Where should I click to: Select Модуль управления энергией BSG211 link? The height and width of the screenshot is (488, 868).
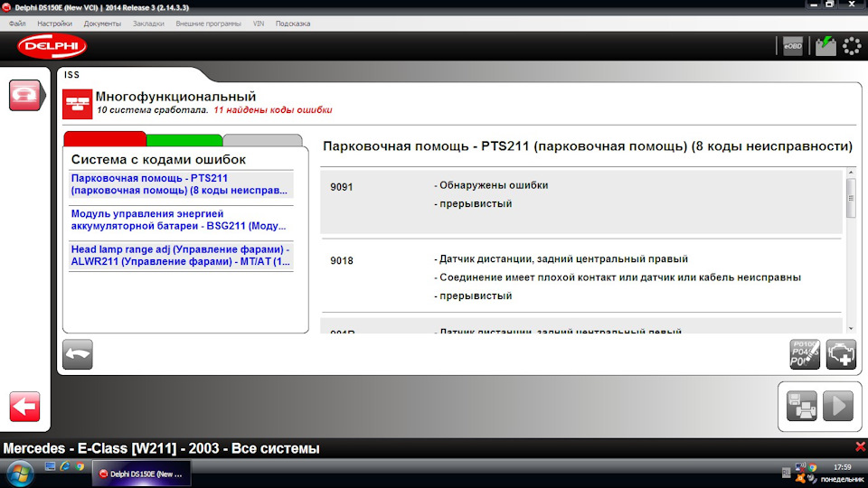181,220
